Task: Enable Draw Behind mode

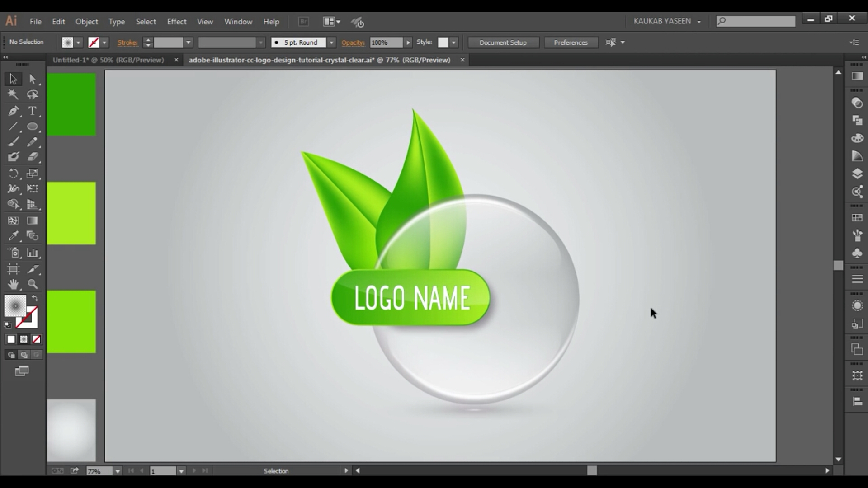Action: point(24,355)
